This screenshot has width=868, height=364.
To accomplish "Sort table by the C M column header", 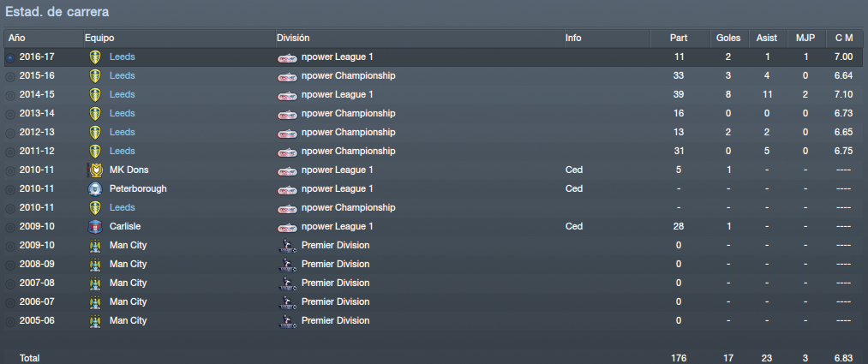I will (x=844, y=39).
